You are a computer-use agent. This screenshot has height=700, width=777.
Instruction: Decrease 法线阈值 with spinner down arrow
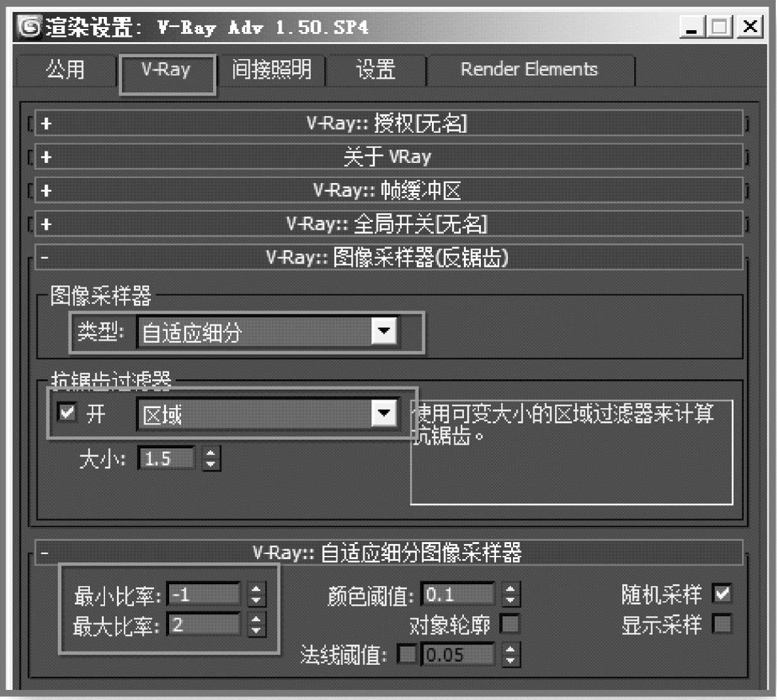click(510, 661)
